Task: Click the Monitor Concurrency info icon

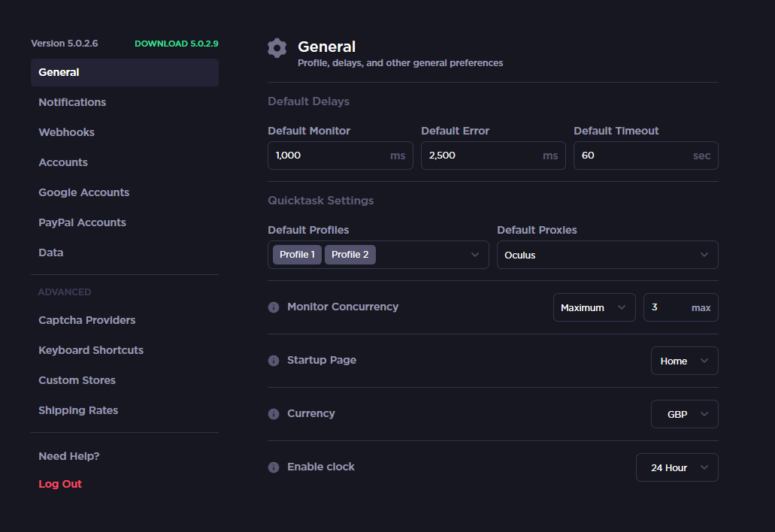Action: 274,307
